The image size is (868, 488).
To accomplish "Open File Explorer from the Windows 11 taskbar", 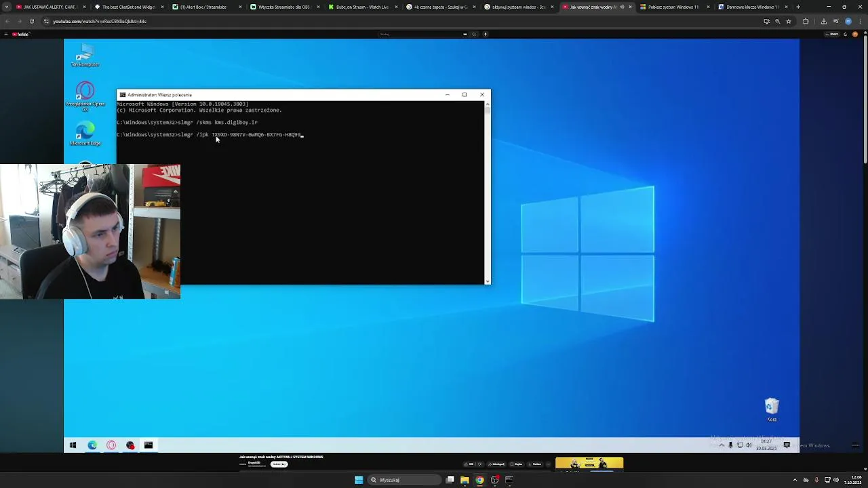I will tap(465, 480).
